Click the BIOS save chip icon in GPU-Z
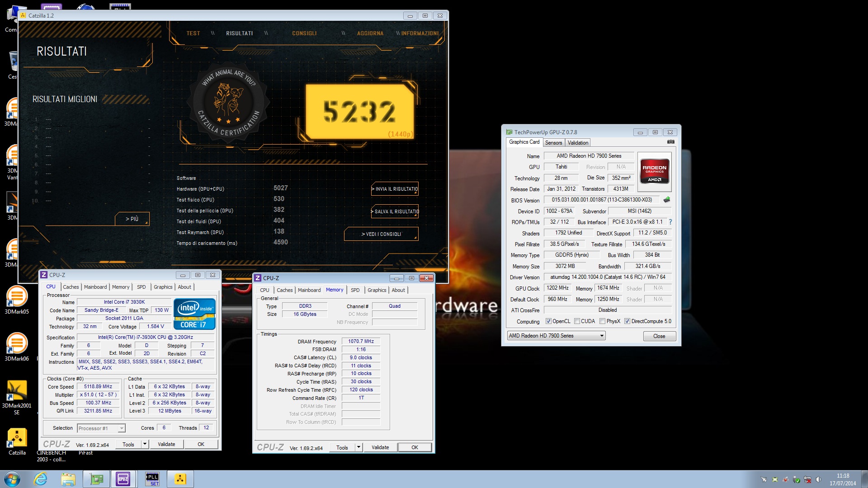 click(666, 200)
